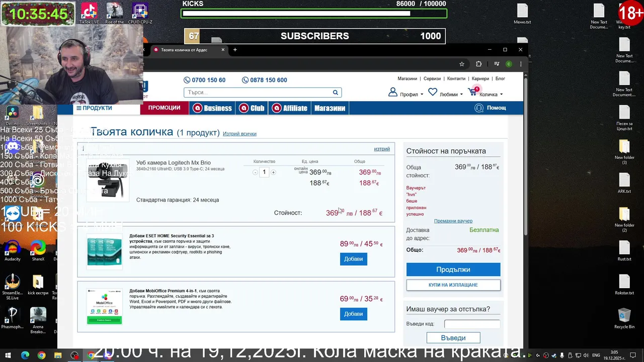Expand the Количка dropdown
The width and height of the screenshot is (644, 362).
(x=491, y=95)
